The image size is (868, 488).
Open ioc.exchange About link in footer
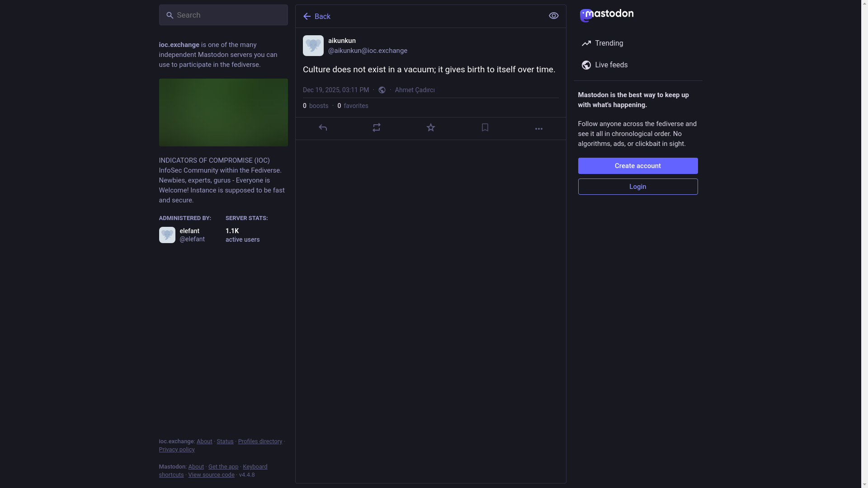pyautogui.click(x=204, y=441)
